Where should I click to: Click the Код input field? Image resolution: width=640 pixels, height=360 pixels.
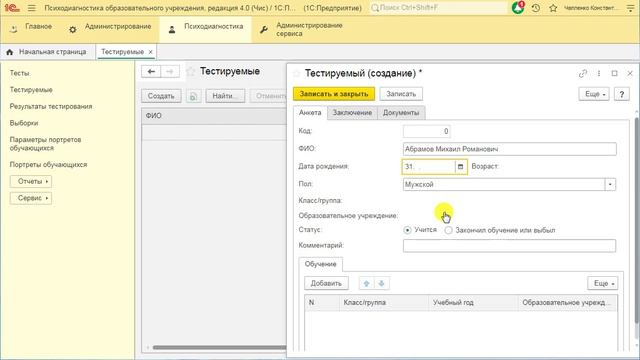click(427, 131)
